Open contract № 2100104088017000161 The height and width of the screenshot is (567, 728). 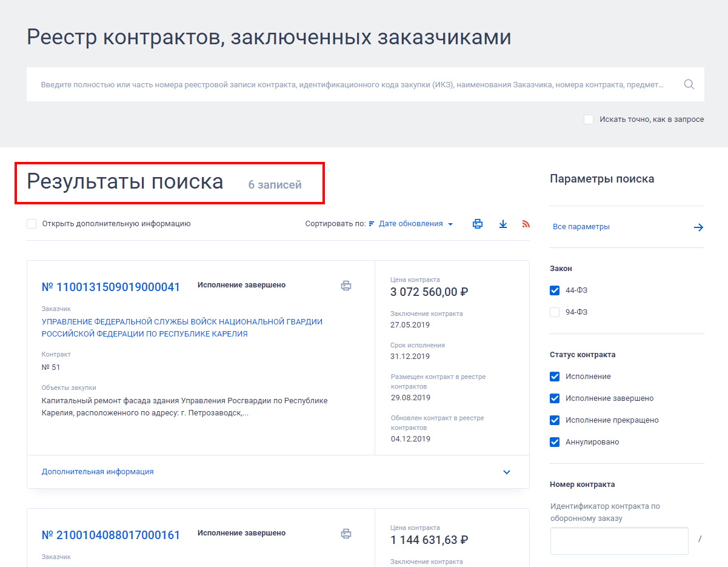pos(111,535)
